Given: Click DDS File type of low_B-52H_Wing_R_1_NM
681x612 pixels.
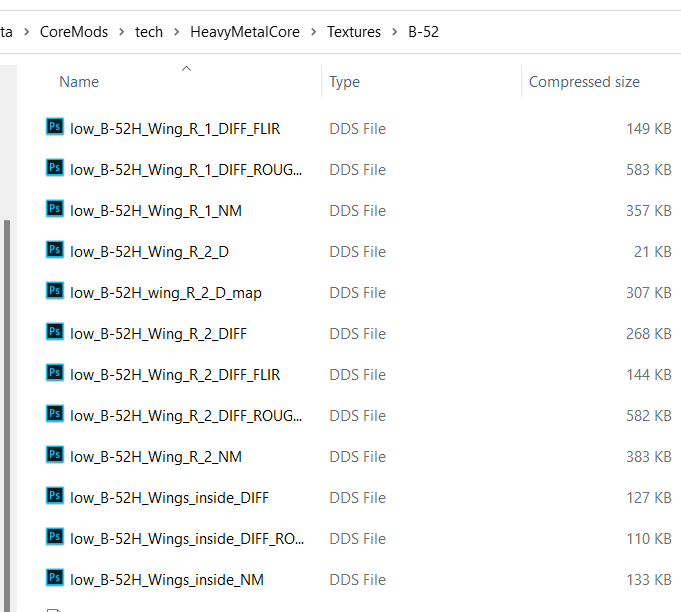Looking at the screenshot, I should (x=357, y=211).
